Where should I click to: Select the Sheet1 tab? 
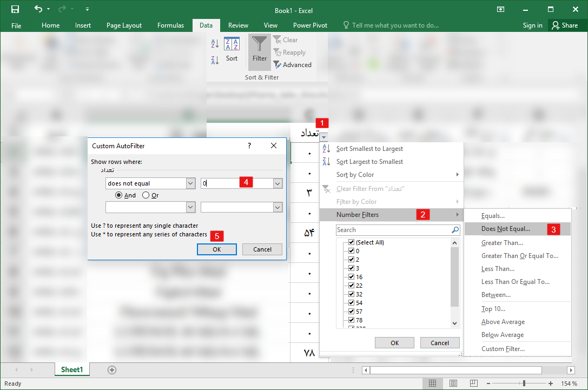coord(72,370)
